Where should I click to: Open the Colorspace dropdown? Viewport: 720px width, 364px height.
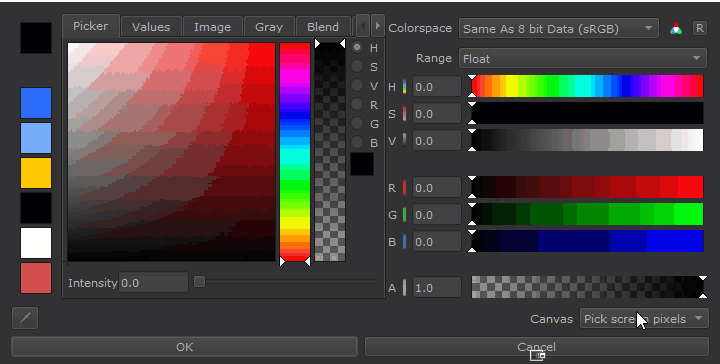(x=559, y=29)
